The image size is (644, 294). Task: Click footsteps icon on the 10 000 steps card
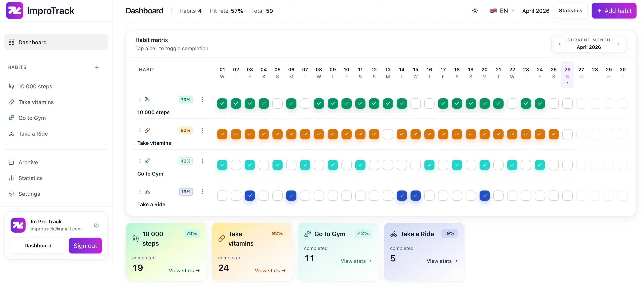(136, 238)
